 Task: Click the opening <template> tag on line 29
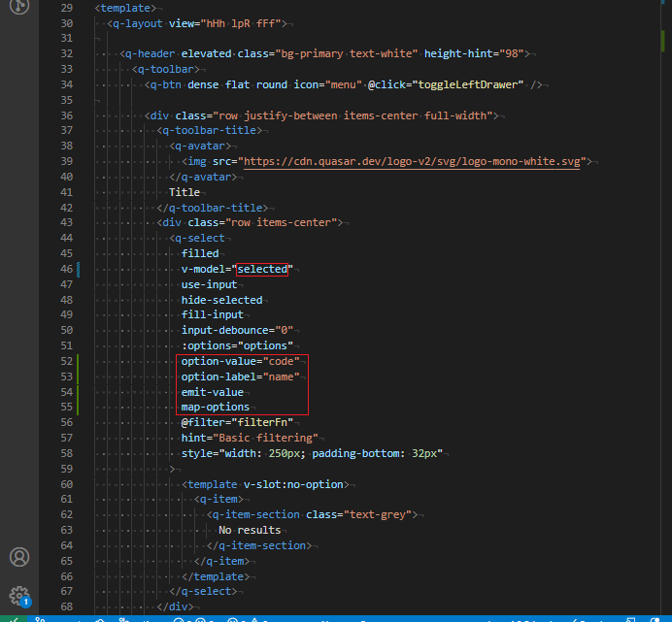coord(125,8)
